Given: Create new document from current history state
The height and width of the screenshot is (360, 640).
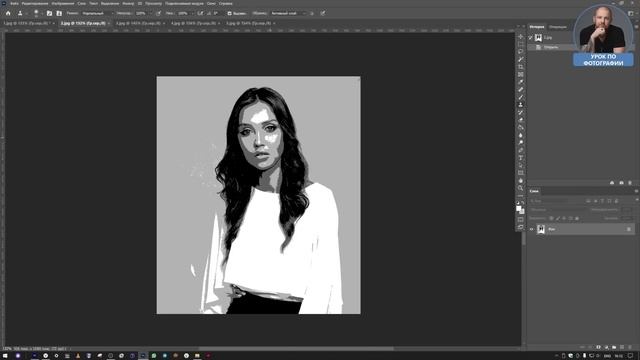Looking at the screenshot, I should point(612,182).
